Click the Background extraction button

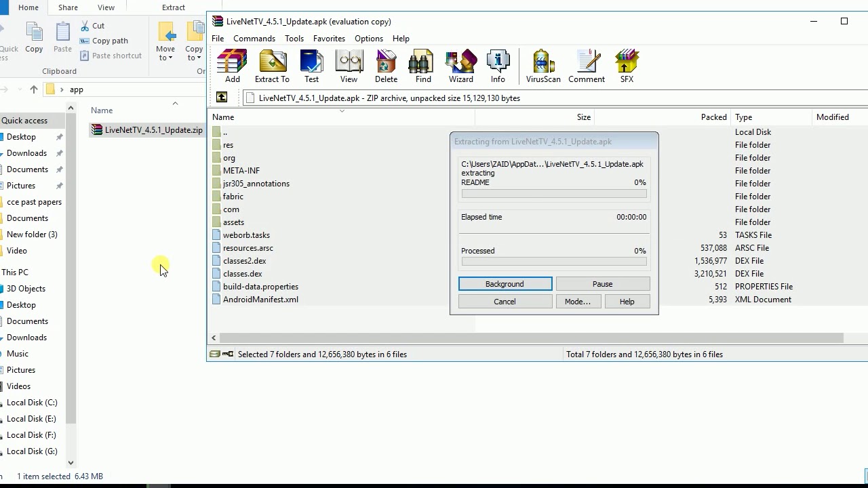pyautogui.click(x=505, y=283)
